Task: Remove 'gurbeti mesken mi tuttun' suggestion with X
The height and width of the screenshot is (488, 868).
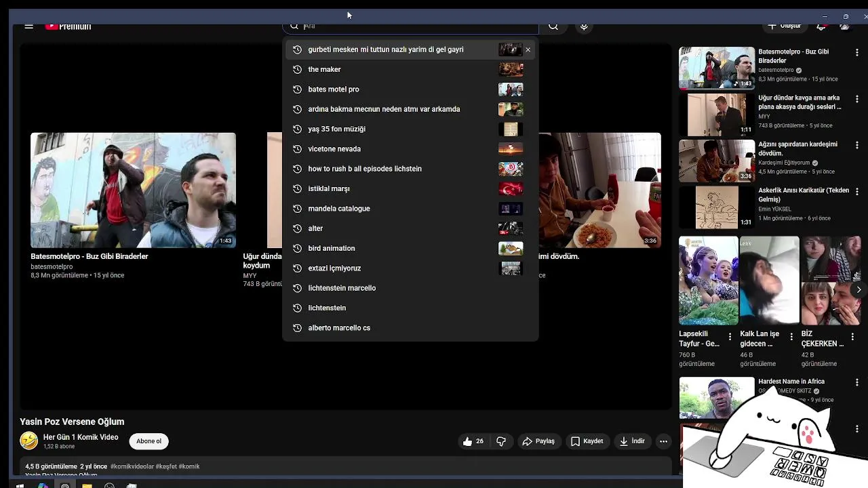Action: 528,49
